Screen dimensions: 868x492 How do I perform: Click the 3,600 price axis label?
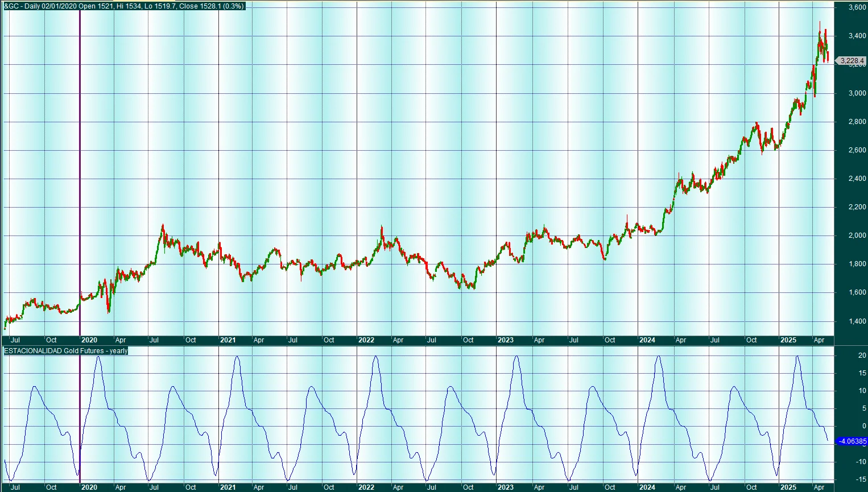point(857,8)
